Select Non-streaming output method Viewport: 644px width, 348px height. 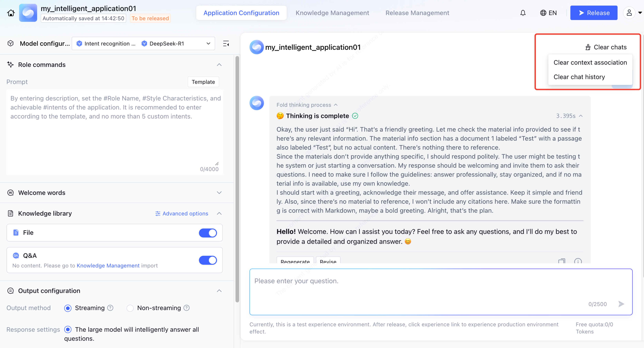click(130, 308)
